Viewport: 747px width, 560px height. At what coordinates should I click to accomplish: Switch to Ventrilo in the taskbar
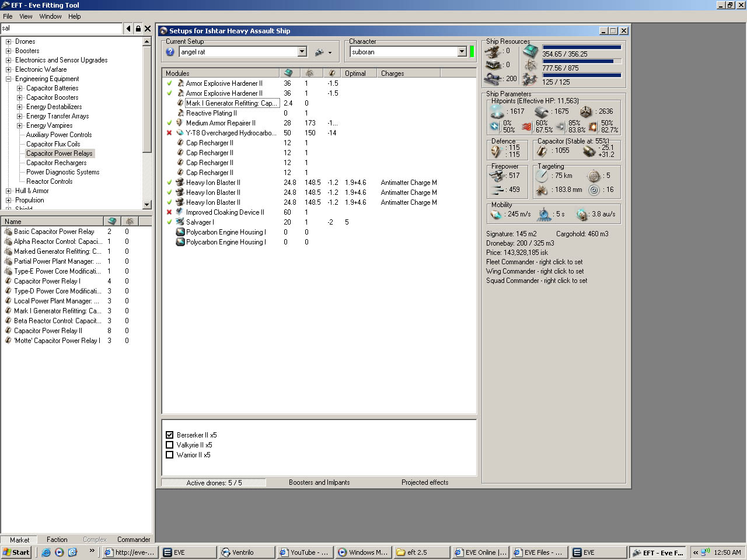pos(246,552)
